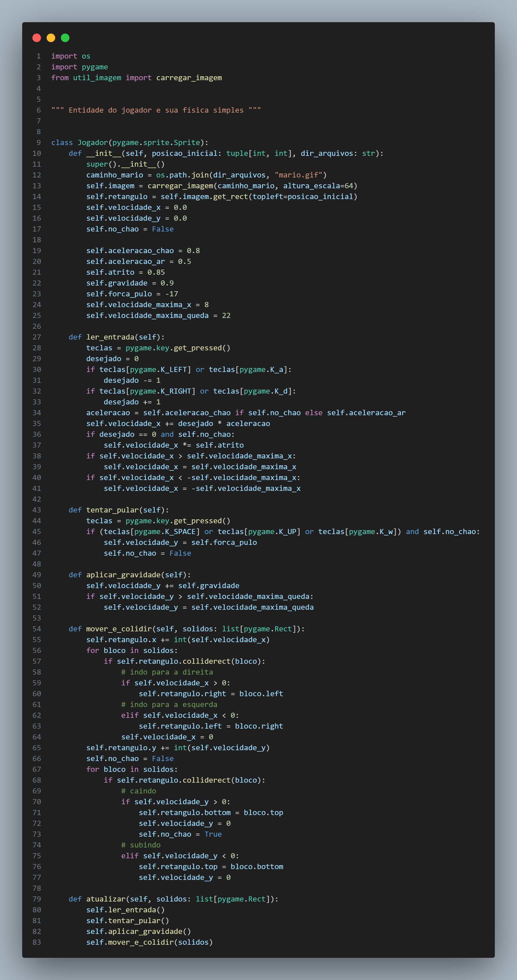Click line number 9 in the gutter

click(38, 142)
